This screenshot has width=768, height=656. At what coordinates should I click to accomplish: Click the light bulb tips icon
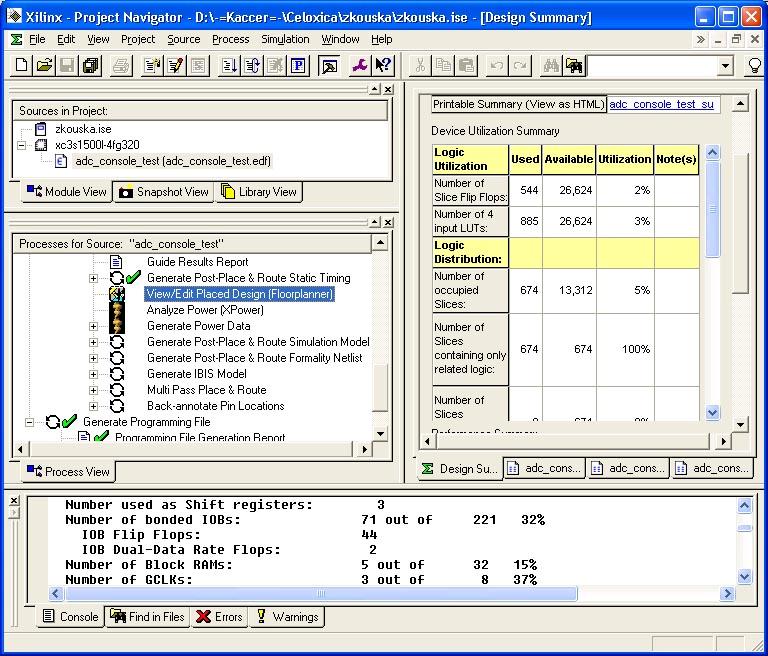click(755, 65)
